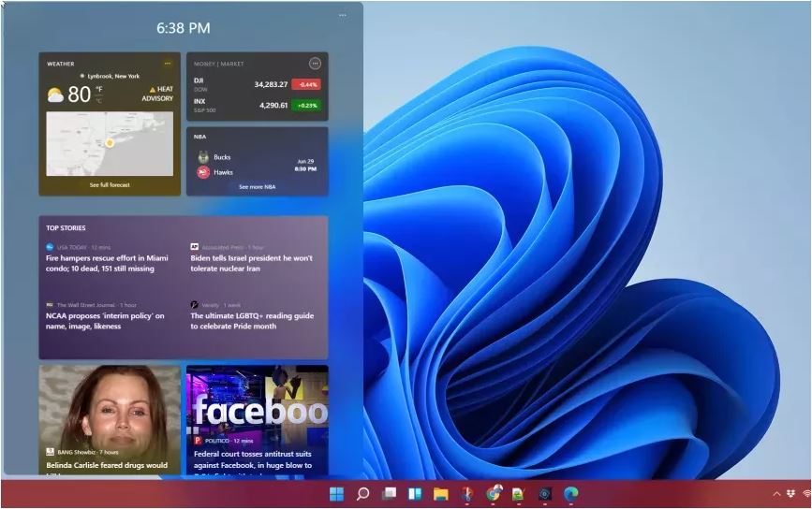The image size is (812, 509).
Task: Click the Dropbox icon in system tray
Action: 790,494
